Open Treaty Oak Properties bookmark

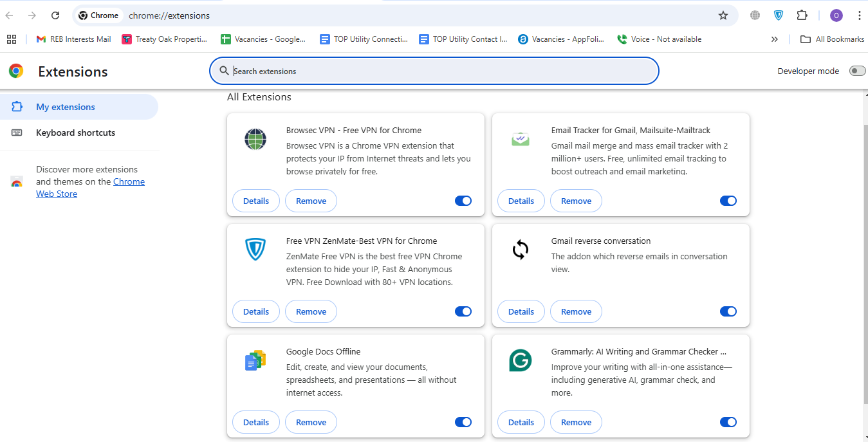click(165, 39)
